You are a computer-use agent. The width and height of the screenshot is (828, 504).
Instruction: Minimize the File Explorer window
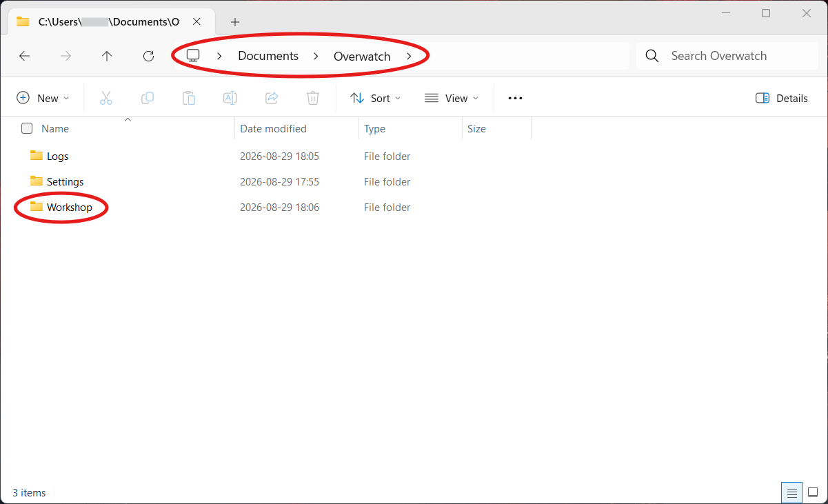pos(725,13)
